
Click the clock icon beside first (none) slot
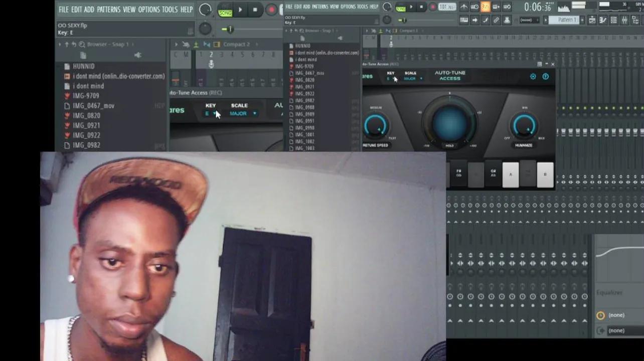(600, 315)
